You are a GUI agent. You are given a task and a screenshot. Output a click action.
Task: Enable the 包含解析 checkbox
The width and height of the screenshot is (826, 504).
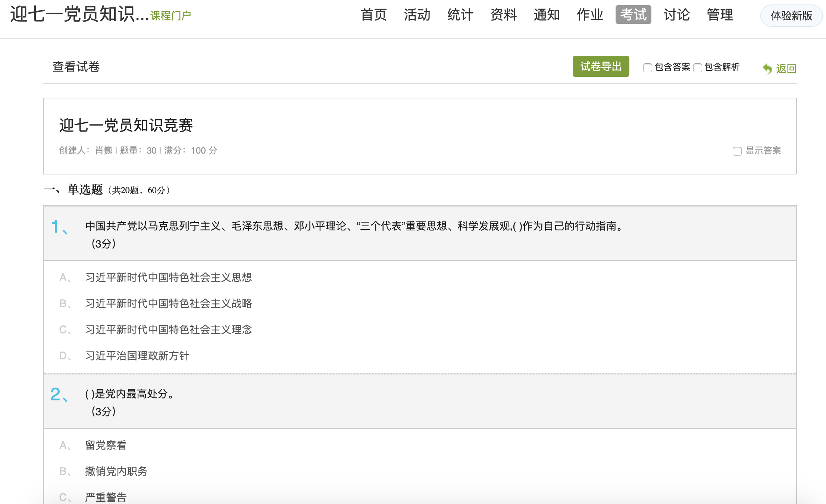coord(698,68)
